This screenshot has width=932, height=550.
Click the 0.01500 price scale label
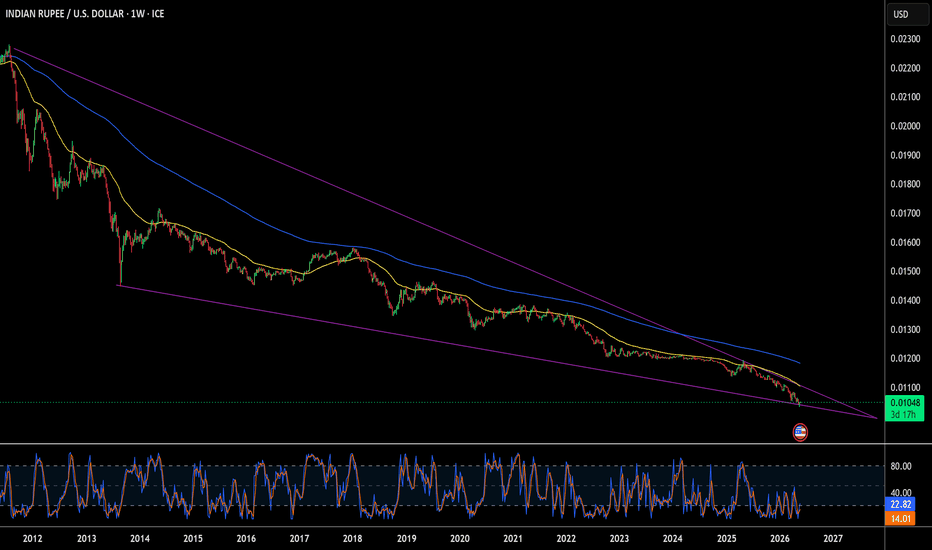905,271
